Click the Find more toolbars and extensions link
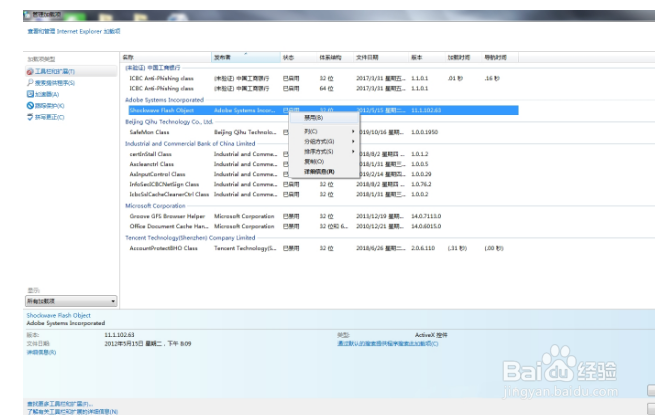Image resolution: width=655 pixels, height=415 pixels. coord(60,404)
